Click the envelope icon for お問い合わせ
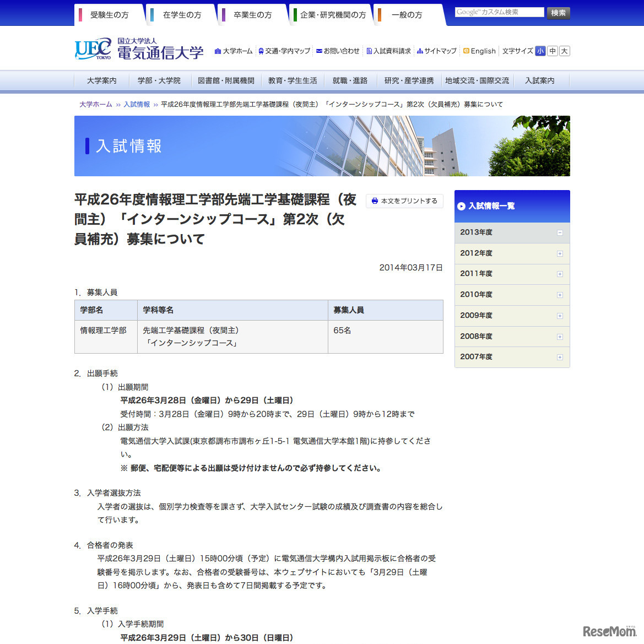 click(x=318, y=51)
